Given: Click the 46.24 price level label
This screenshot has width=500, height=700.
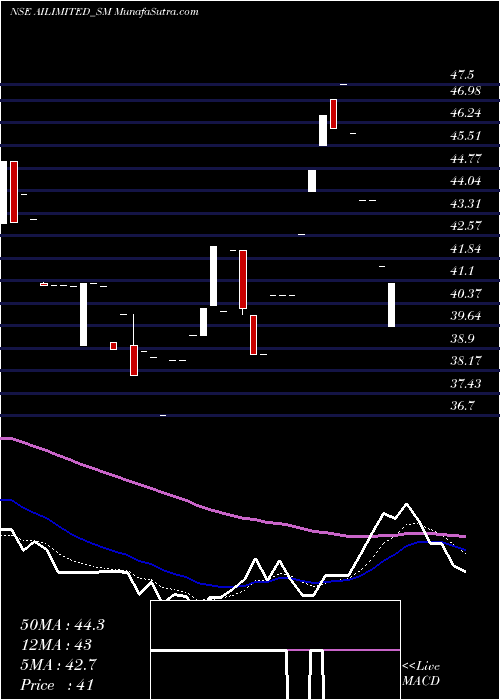Looking at the screenshot, I should tap(466, 113).
